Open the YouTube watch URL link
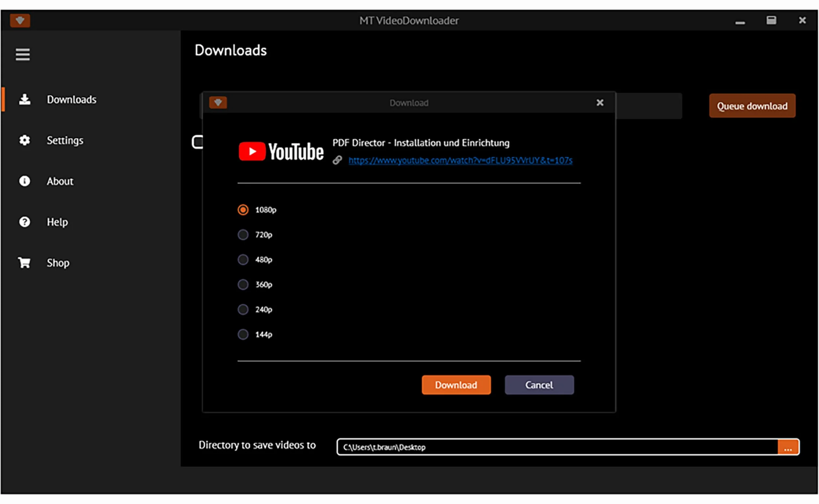Viewport: 819px width, 504px height. [x=461, y=160]
